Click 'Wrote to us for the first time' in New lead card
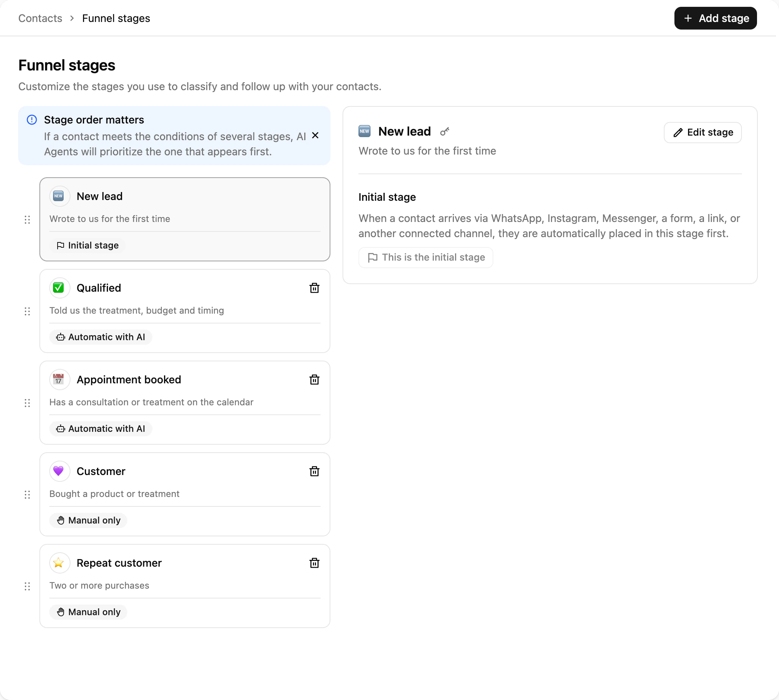779x700 pixels. coord(109,219)
